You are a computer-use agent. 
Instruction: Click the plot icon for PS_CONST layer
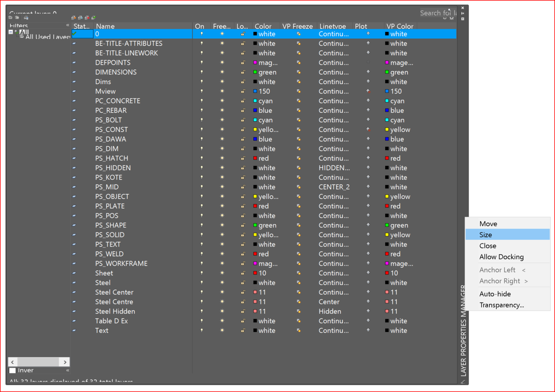(369, 130)
